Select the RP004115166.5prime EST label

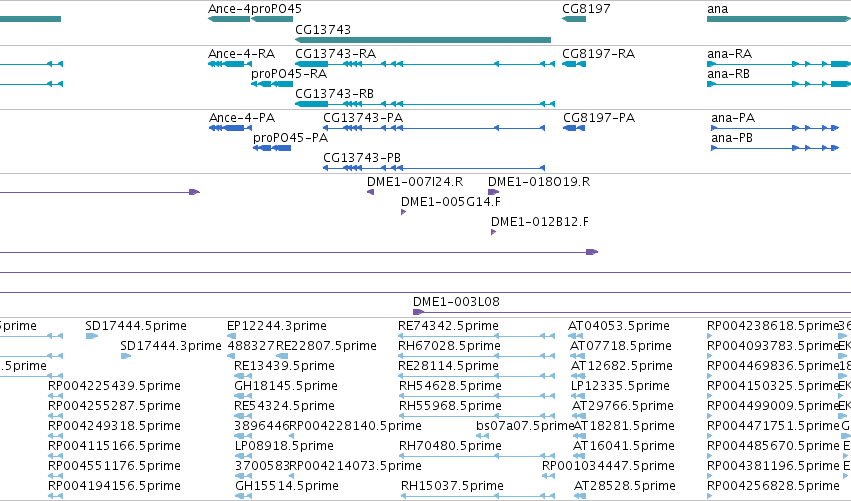115,446
